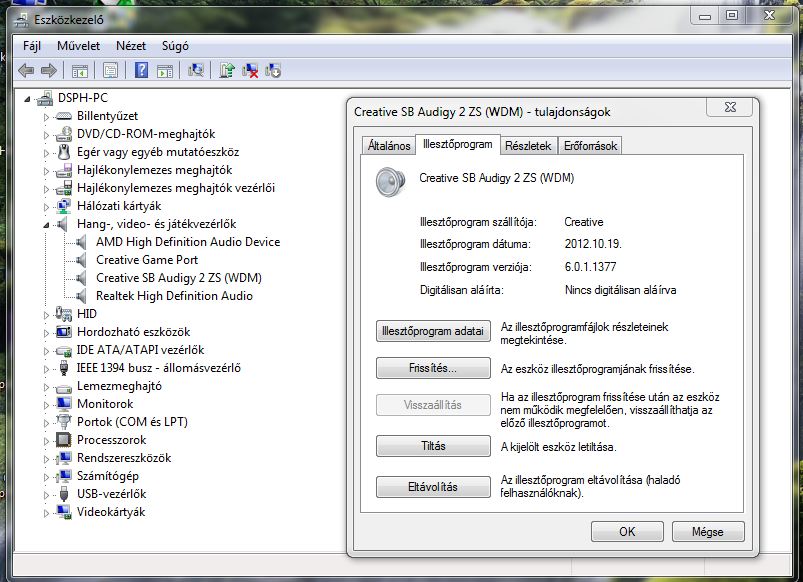Click the DVD/CD-ROM drive icon

[64, 134]
